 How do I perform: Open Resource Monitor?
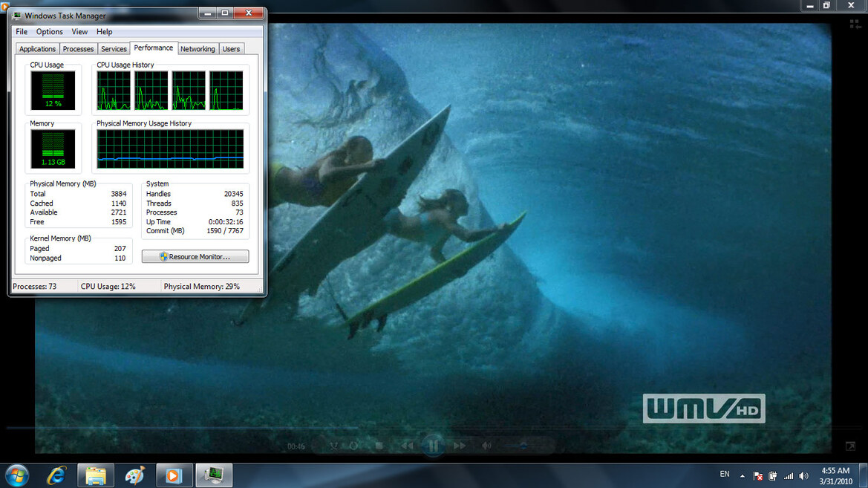[195, 256]
